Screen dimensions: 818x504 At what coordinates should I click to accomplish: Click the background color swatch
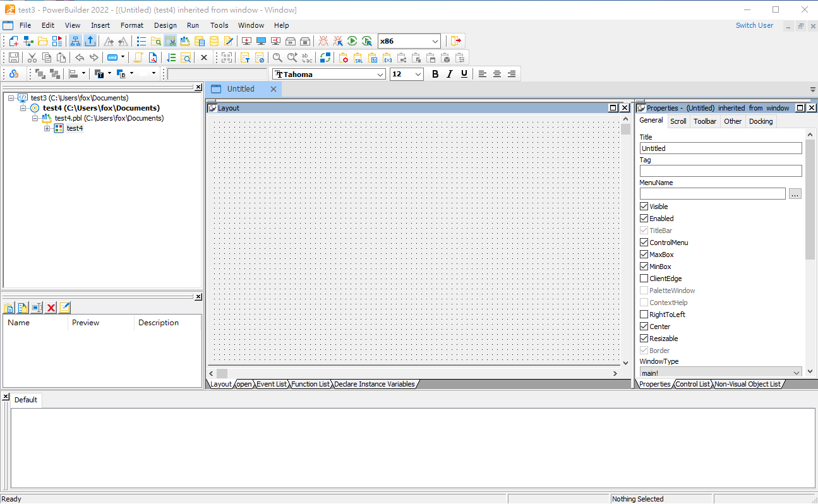click(x=122, y=74)
